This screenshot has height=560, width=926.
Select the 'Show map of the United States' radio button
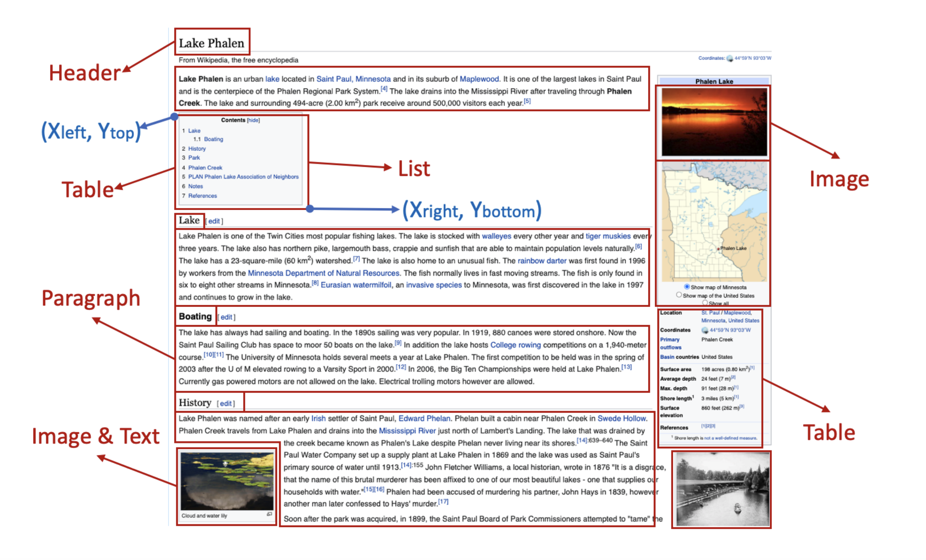(679, 295)
